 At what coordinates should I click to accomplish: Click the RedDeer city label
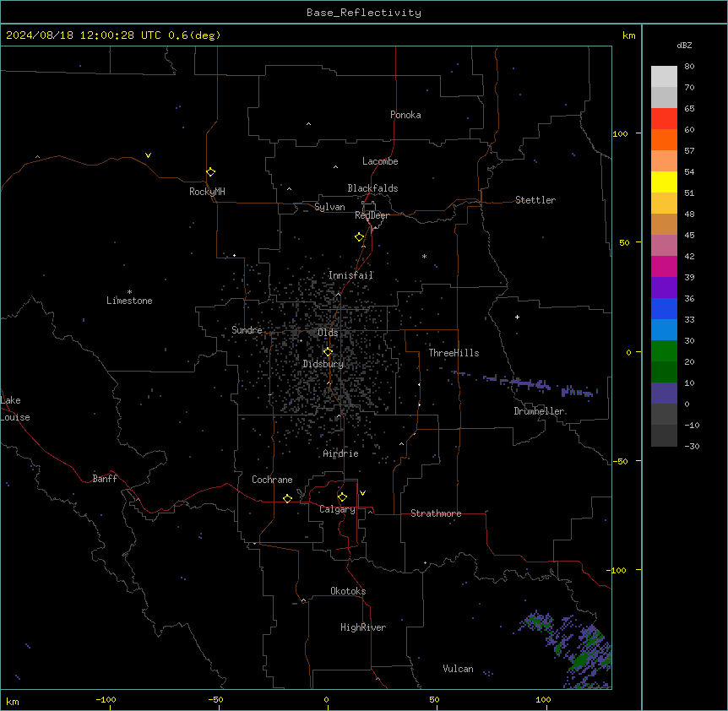pos(372,215)
